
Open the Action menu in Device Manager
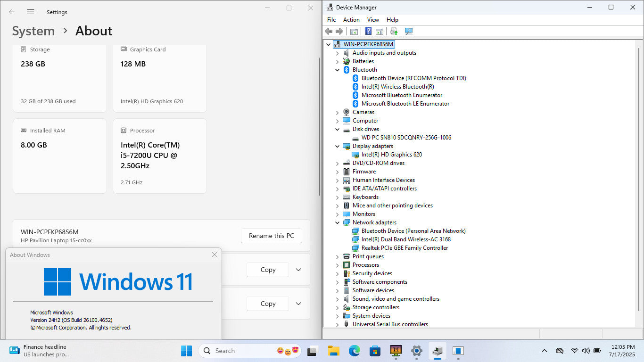tap(351, 20)
